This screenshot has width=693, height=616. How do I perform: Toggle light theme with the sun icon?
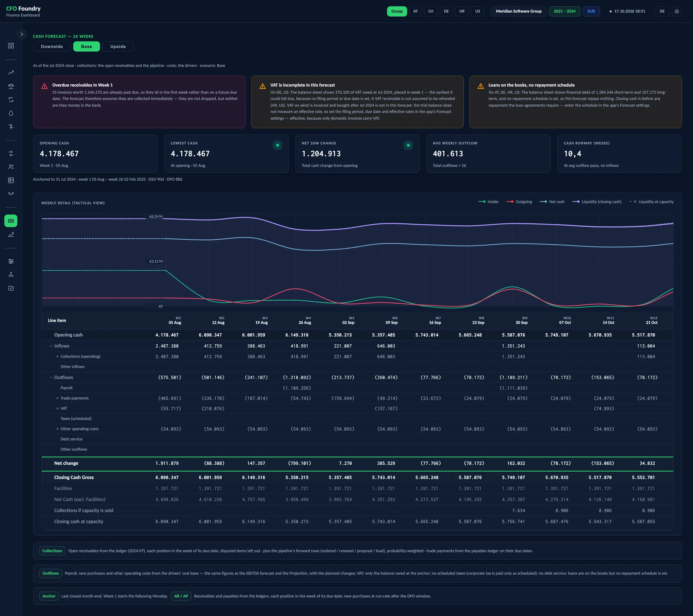pos(677,11)
